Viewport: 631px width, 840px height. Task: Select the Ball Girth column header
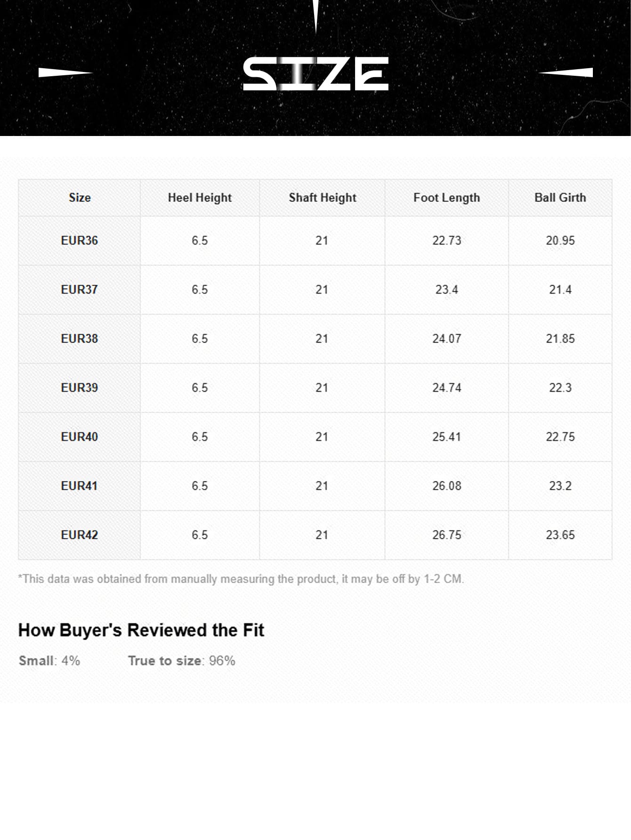click(560, 198)
